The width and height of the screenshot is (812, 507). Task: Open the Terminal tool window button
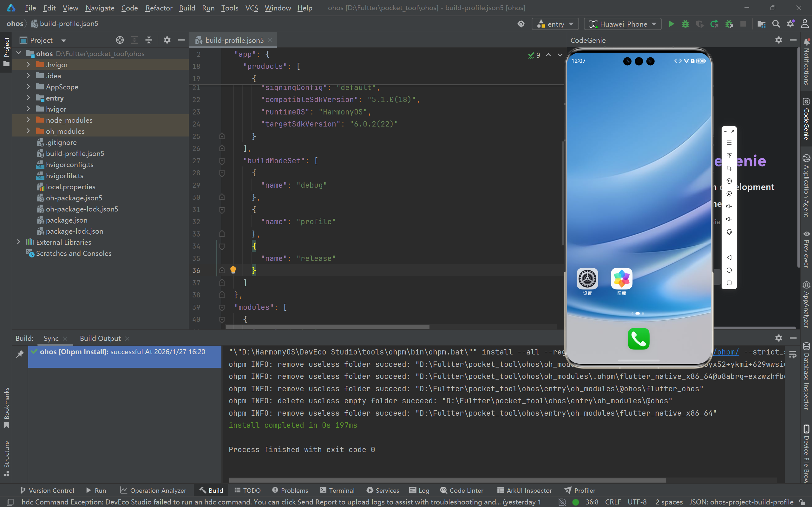tap(337, 490)
